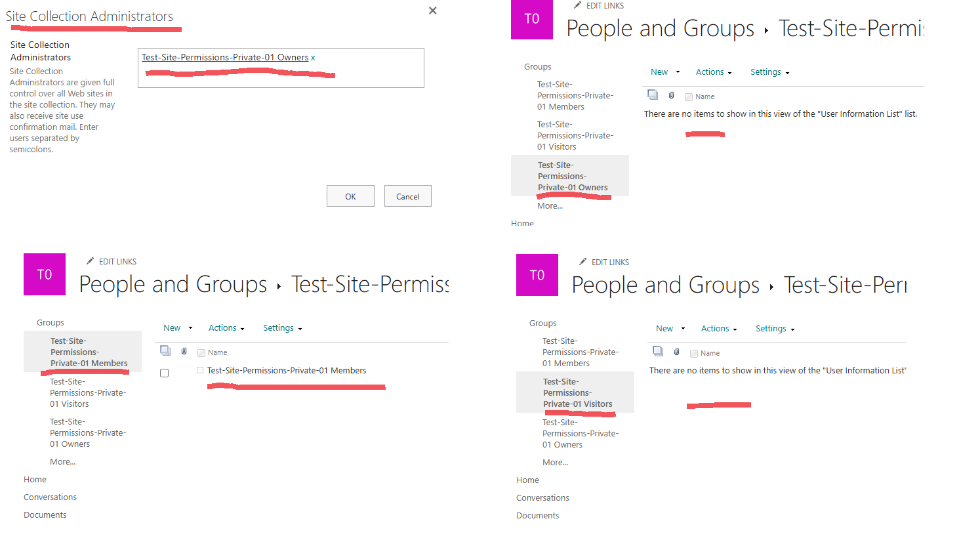Viewport: 980px width, 544px height.
Task: Open Conversations in the Members-highlighted view
Action: [x=50, y=497]
